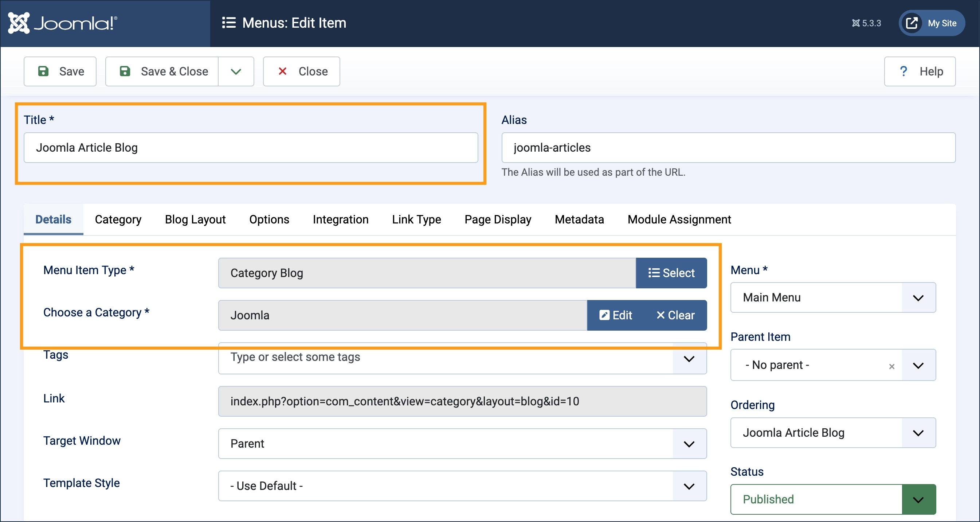The height and width of the screenshot is (522, 980).
Task: Clear the Parent Item selection with the small x
Action: pyautogui.click(x=892, y=366)
